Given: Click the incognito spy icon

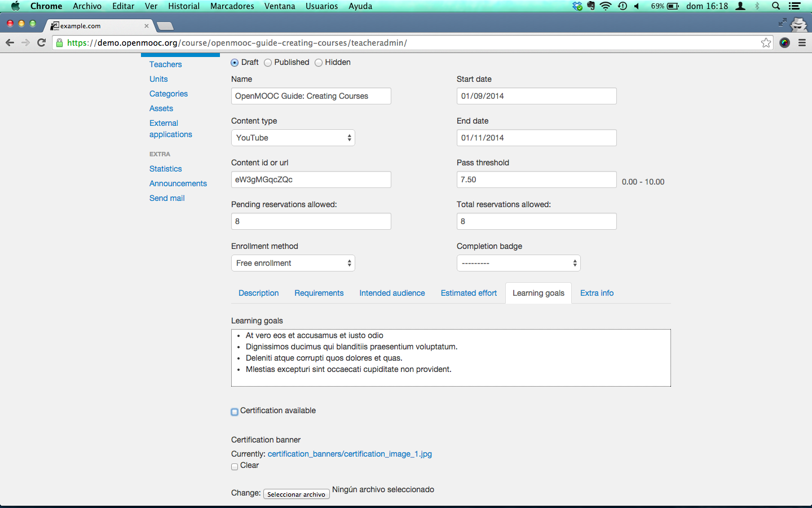Looking at the screenshot, I should tap(799, 24).
